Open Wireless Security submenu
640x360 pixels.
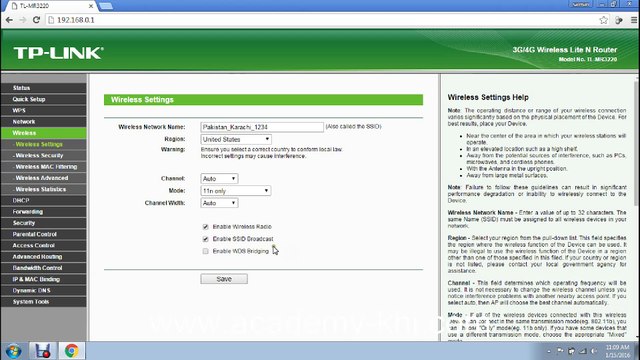[x=44, y=156]
